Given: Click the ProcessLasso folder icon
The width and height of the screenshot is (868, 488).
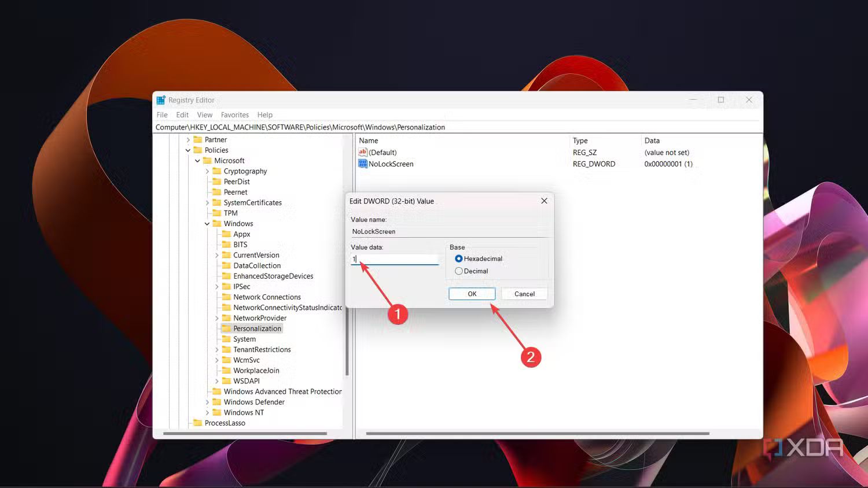Looking at the screenshot, I should click(196, 423).
